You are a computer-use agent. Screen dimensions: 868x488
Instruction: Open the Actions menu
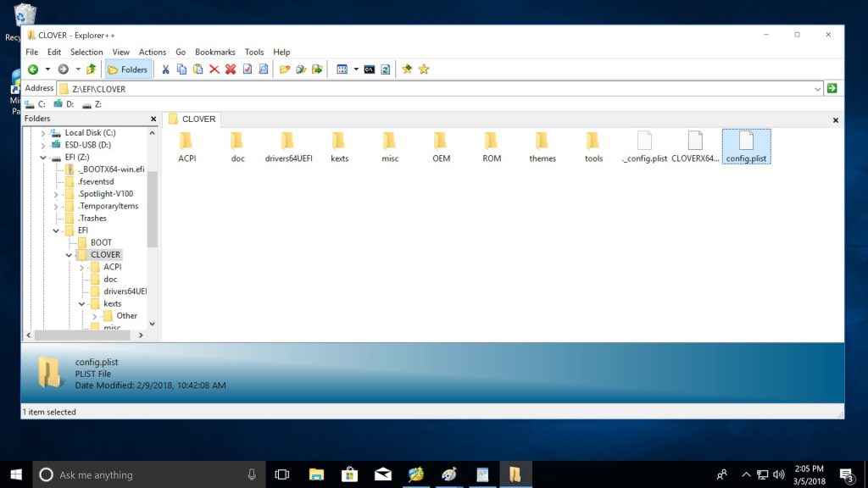click(x=153, y=52)
